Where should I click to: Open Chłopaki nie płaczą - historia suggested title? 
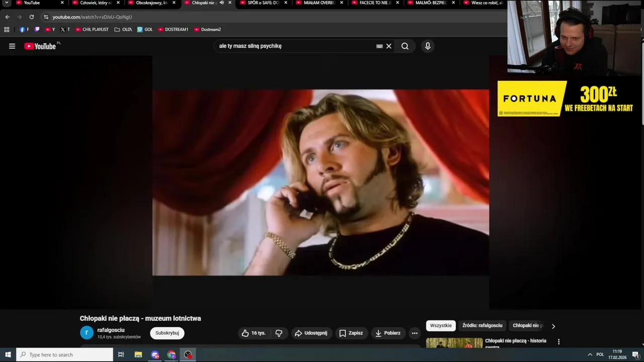tap(516, 343)
